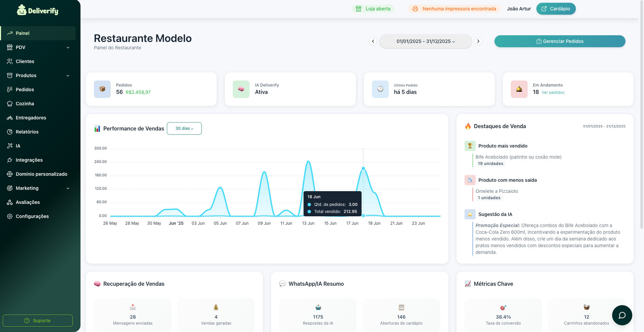Image resolution: width=644 pixels, height=332 pixels.
Task: Open the 30 dias period dropdown
Action: [x=184, y=128]
